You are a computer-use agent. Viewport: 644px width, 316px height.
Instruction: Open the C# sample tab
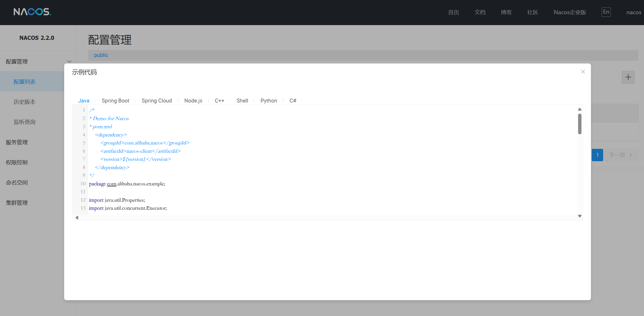293,101
